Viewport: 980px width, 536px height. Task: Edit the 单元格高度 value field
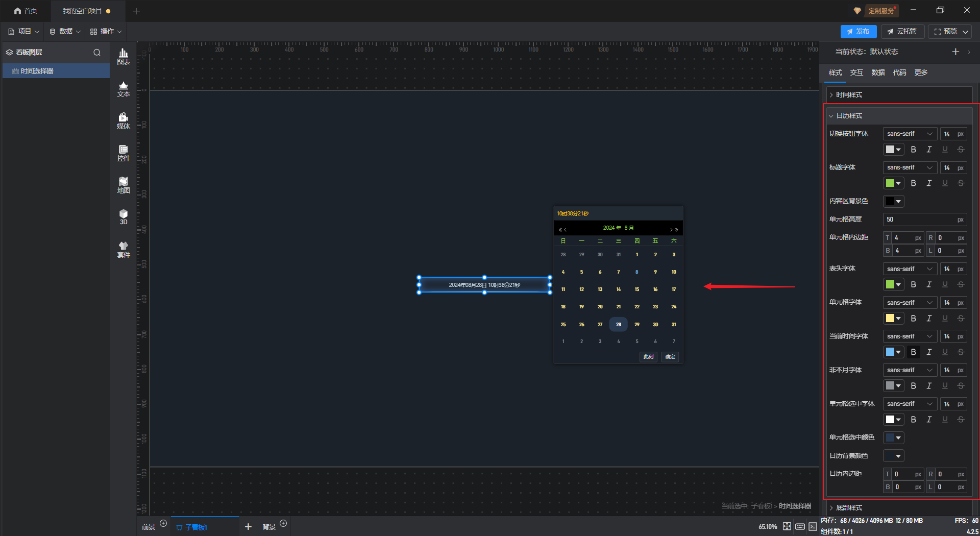925,220
